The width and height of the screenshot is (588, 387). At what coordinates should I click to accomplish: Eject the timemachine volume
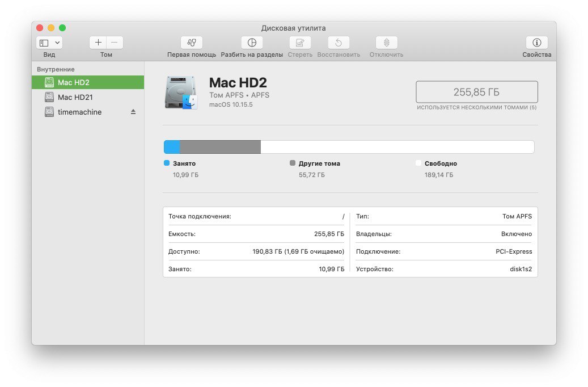133,112
